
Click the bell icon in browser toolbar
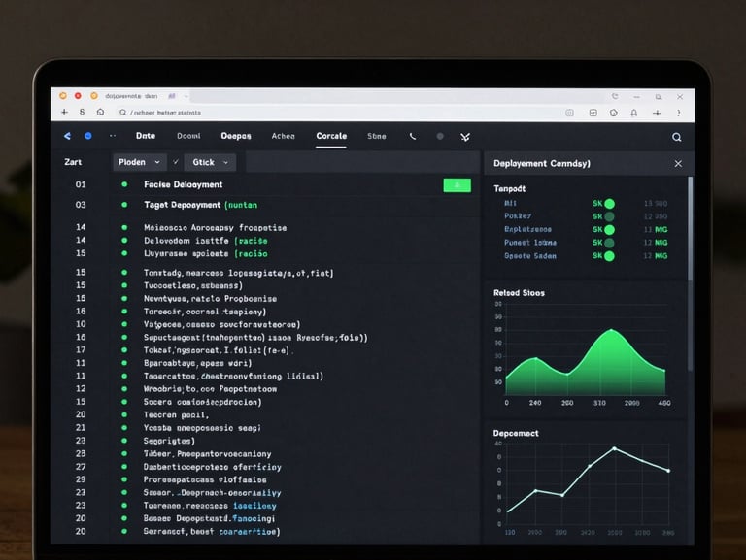(633, 113)
